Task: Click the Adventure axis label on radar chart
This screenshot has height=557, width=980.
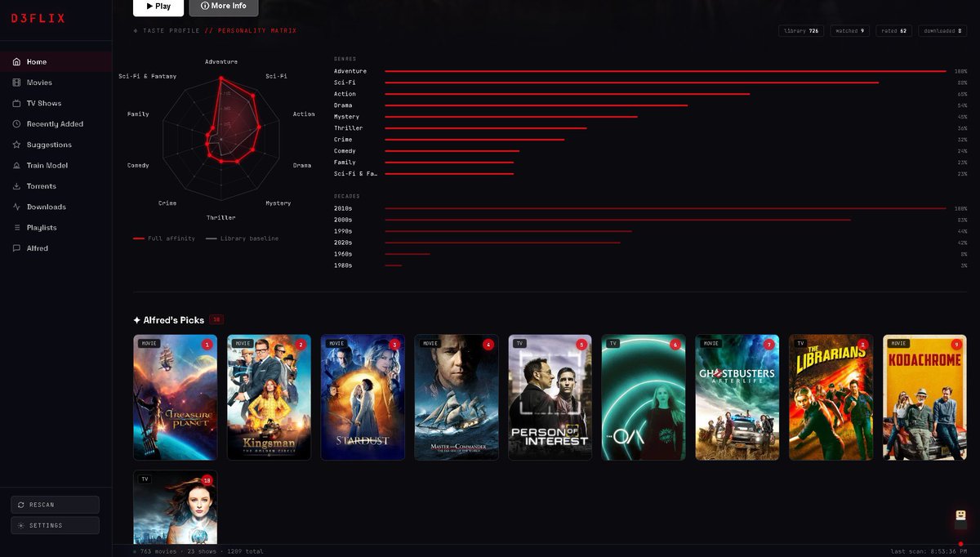Action: [x=221, y=61]
